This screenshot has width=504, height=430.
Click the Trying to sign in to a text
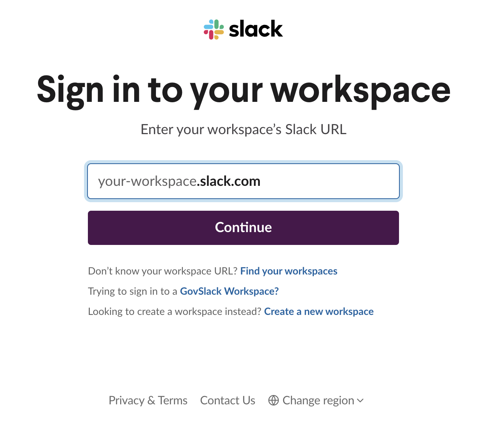point(133,291)
